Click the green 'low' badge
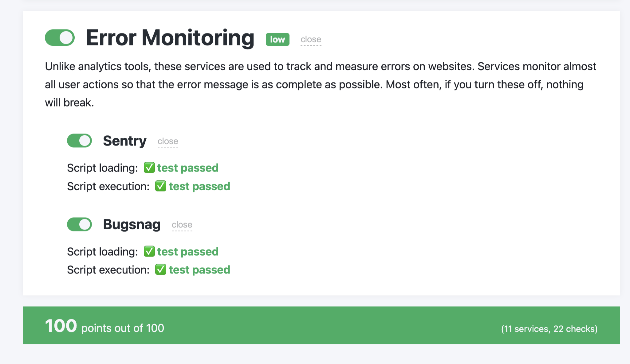 click(x=278, y=39)
